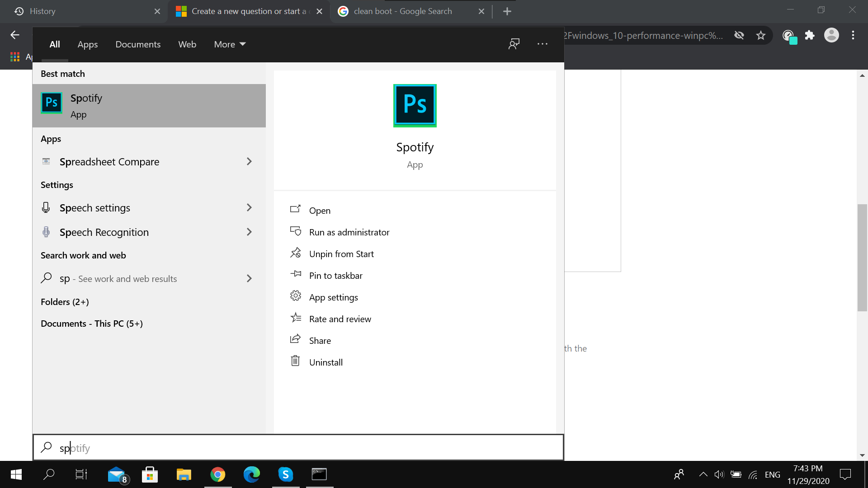This screenshot has width=868, height=488.
Task: Open the Command Prompt taskbar icon
Action: (x=320, y=474)
